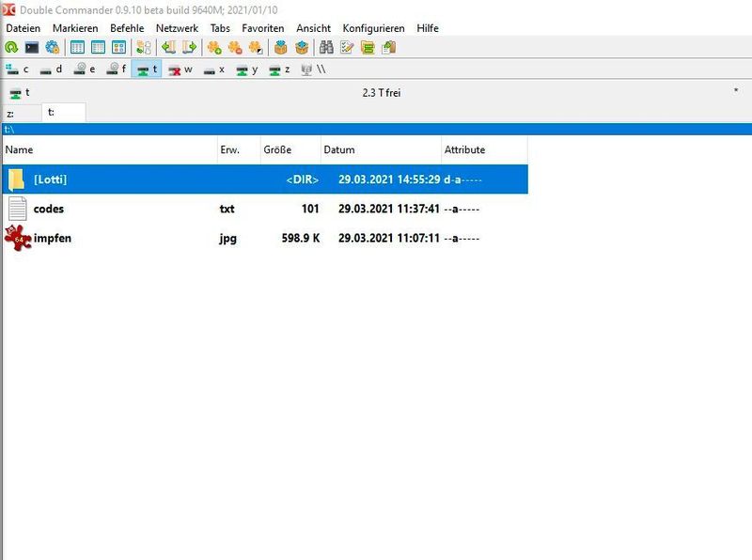752x560 pixels.
Task: Open multi-rename tool icon
Action: tap(347, 48)
